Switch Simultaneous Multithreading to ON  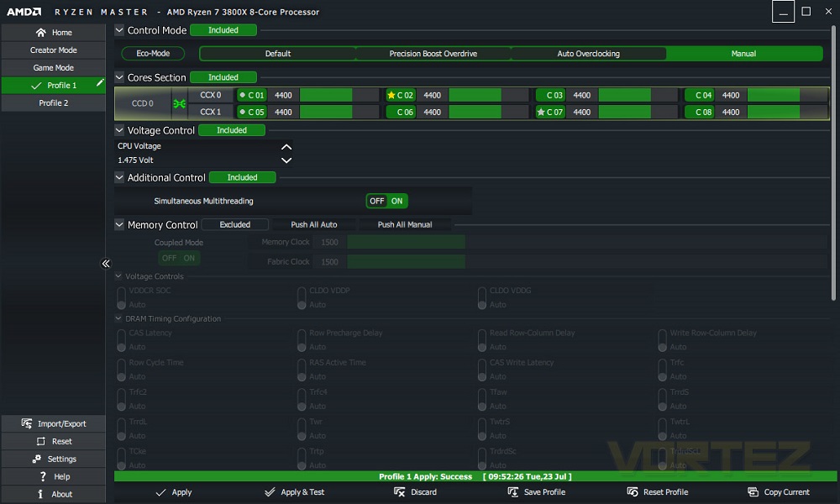point(397,202)
